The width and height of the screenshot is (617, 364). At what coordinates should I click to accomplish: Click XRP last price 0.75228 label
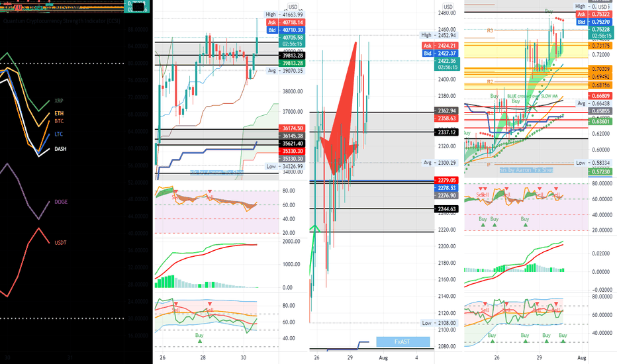600,32
